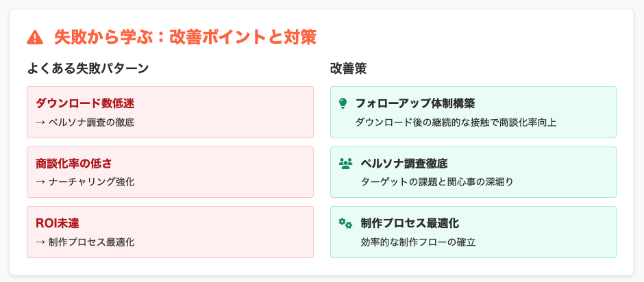This screenshot has height=282, width=644.
Task: Click the orange warning triangle icon
Action: coord(35,38)
